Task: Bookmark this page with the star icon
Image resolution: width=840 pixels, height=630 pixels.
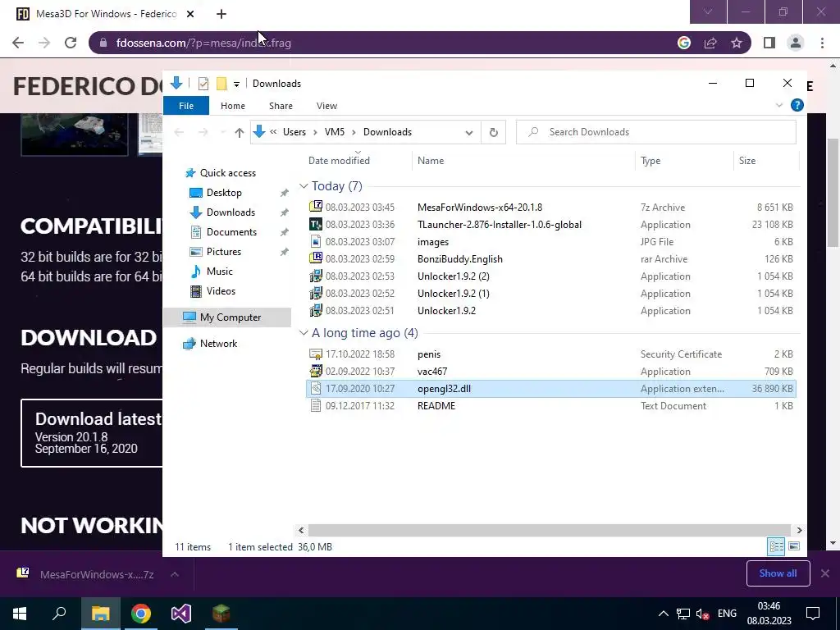Action: click(737, 43)
